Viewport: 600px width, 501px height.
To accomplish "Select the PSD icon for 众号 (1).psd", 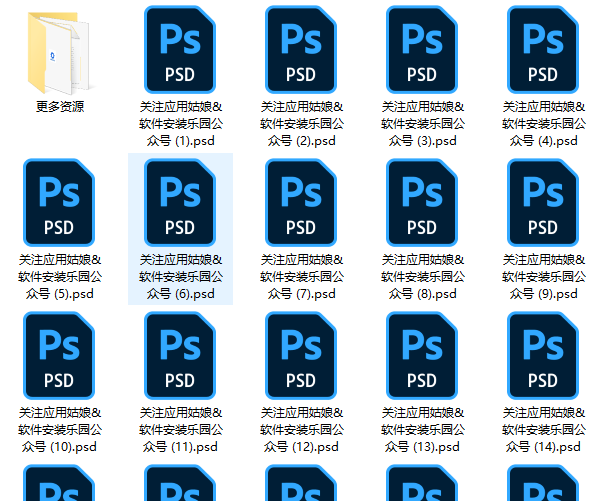I will [x=180, y=49].
